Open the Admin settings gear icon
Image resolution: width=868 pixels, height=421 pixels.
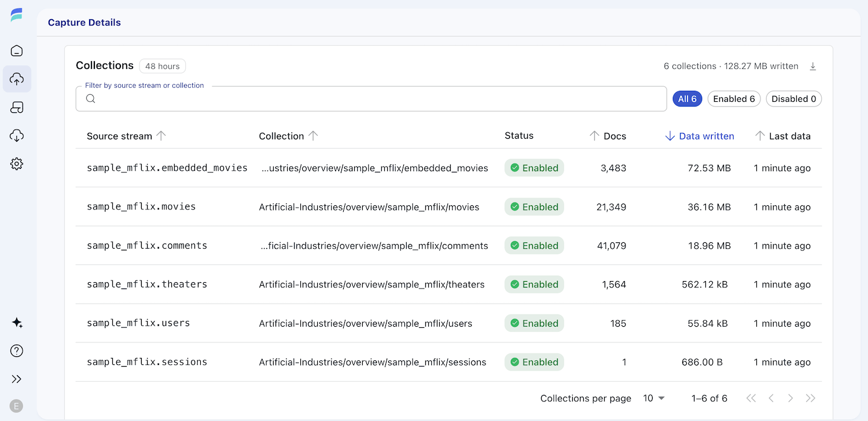(17, 164)
